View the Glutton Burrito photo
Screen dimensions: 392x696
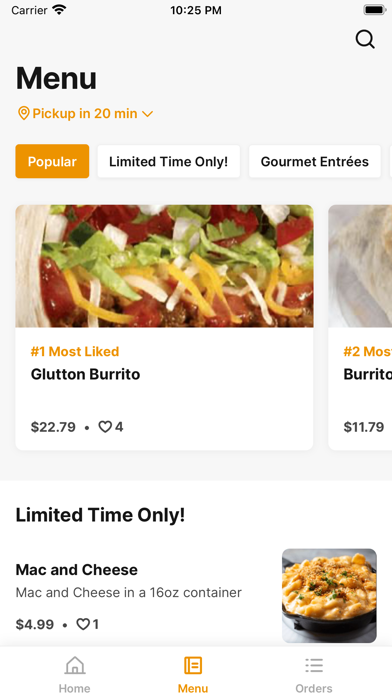click(x=164, y=266)
